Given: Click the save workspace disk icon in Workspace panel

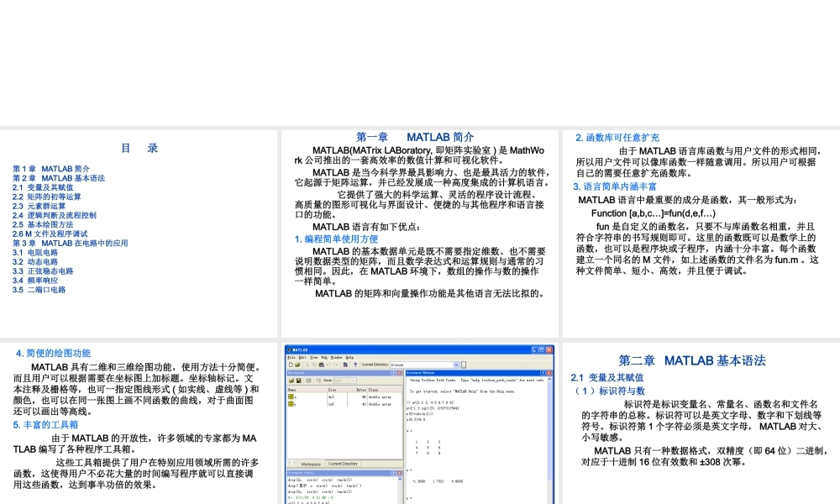Looking at the screenshot, I should point(299,381).
